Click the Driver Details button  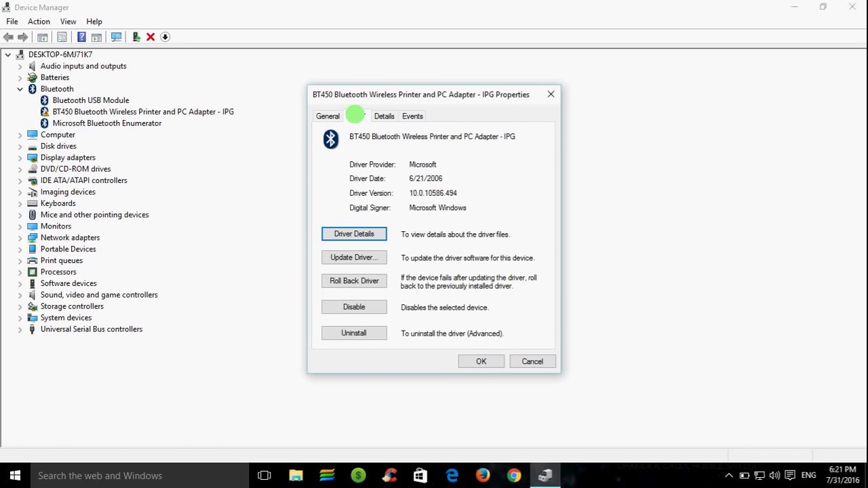tap(354, 234)
